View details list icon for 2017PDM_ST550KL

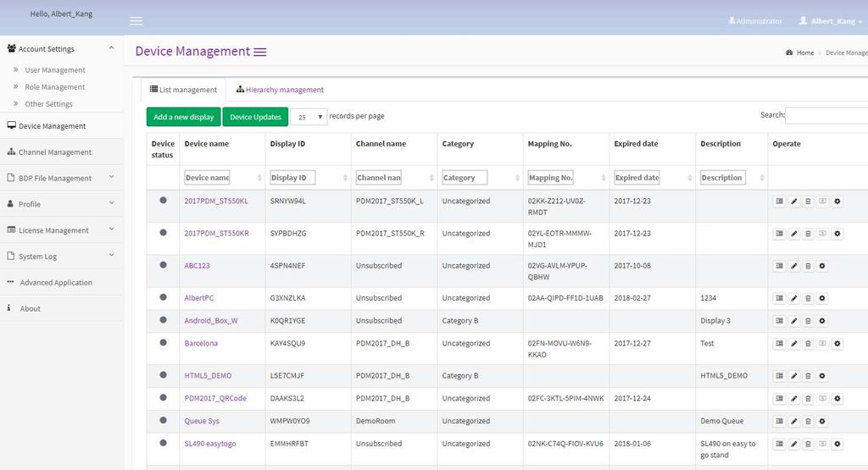(x=780, y=202)
